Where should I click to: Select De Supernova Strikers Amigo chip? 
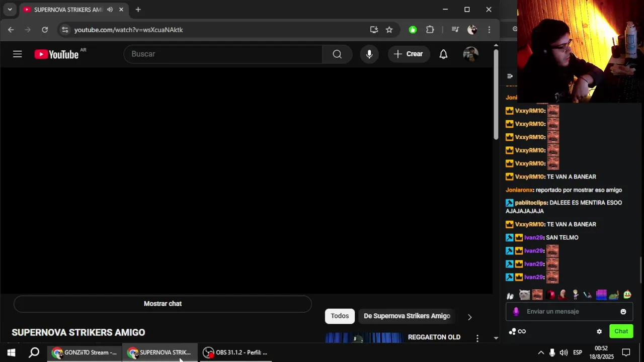(407, 316)
